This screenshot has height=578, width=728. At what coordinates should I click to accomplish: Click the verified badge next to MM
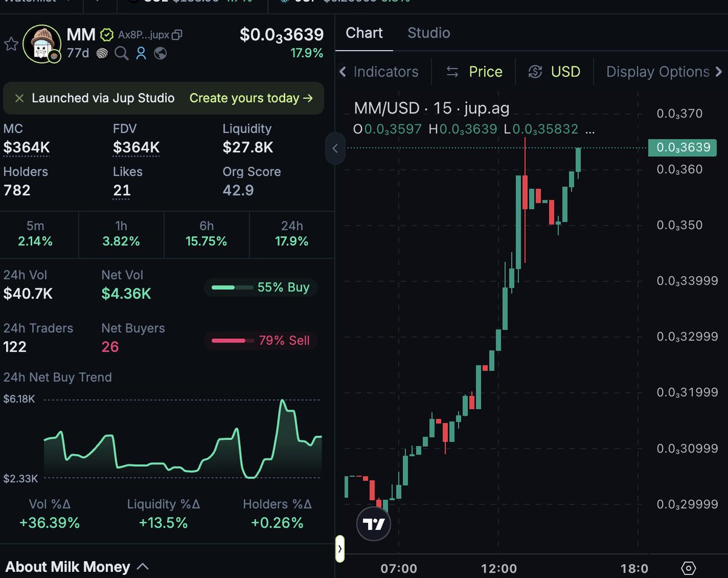coord(107,35)
